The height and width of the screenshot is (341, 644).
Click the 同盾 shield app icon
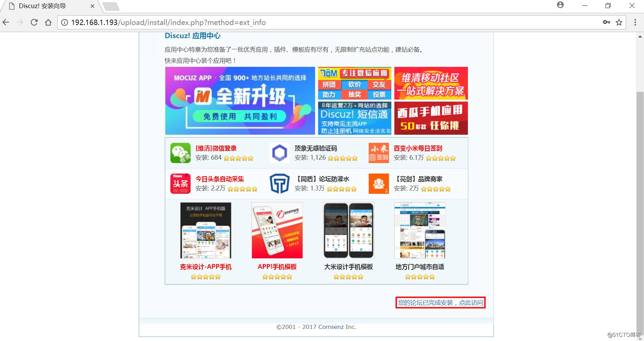[x=280, y=184]
